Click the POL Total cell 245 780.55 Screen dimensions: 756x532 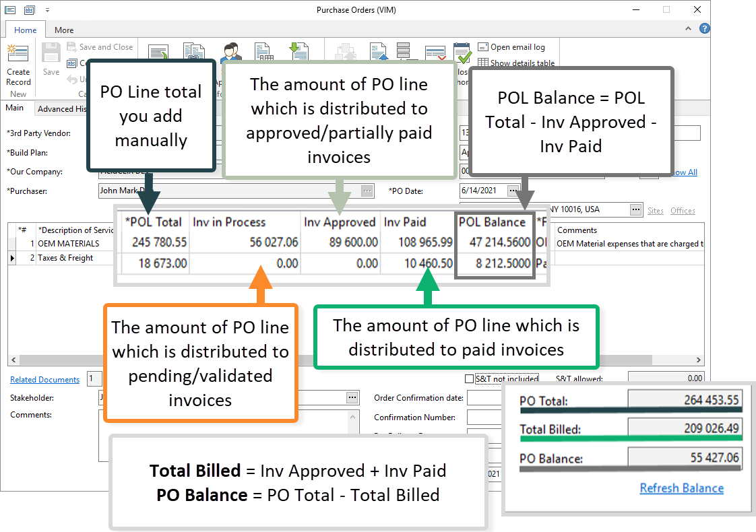[154, 242]
